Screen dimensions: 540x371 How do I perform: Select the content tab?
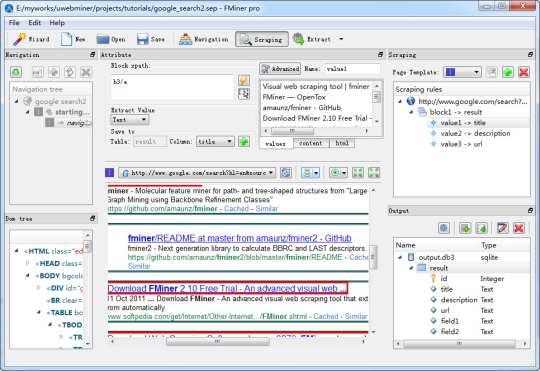311,143
